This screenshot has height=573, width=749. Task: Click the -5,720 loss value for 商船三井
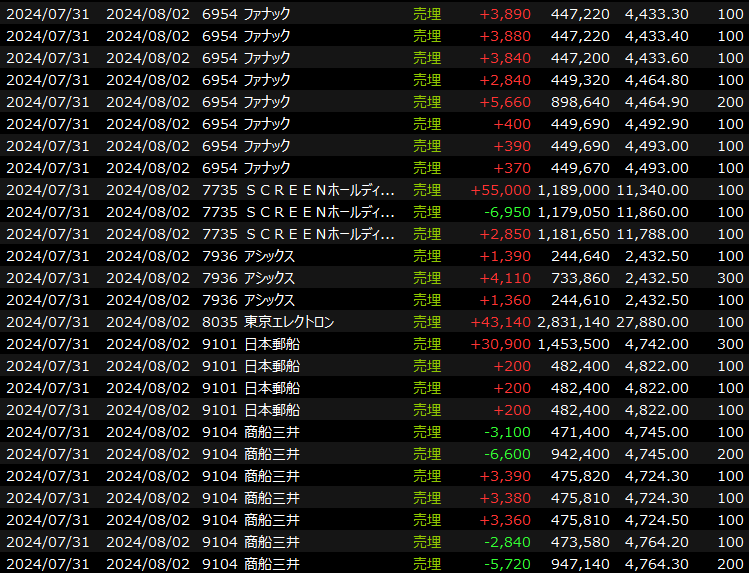[x=510, y=564]
